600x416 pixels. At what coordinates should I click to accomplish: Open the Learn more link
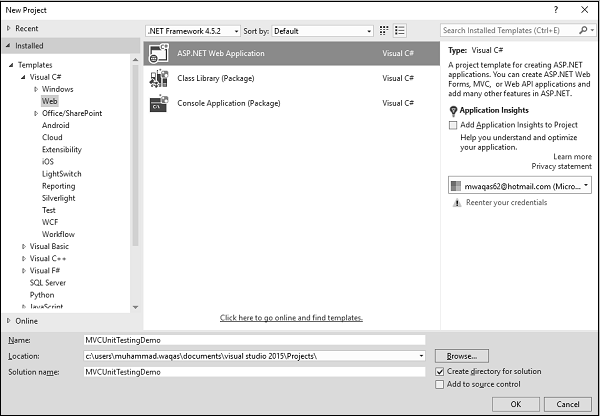pyautogui.click(x=572, y=157)
